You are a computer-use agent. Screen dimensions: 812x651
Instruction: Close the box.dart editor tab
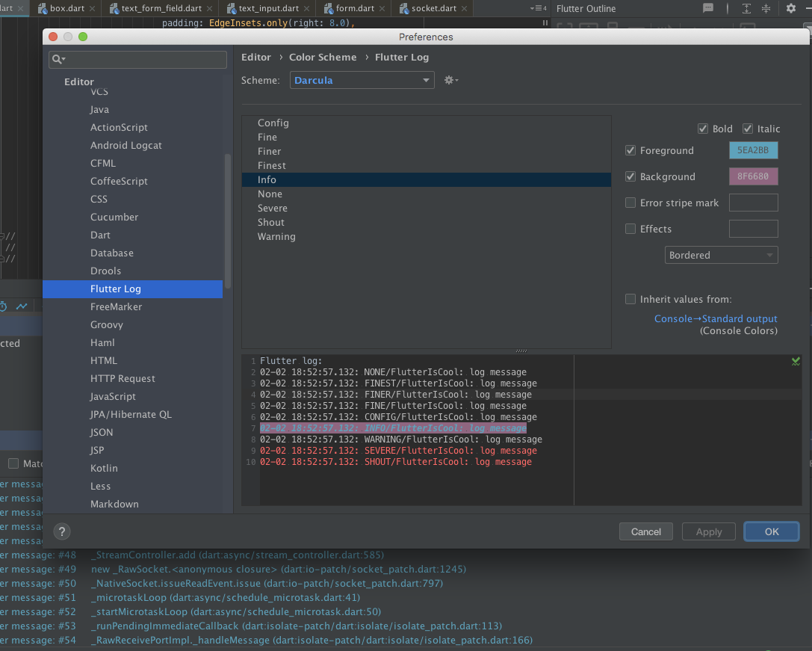tap(92, 8)
